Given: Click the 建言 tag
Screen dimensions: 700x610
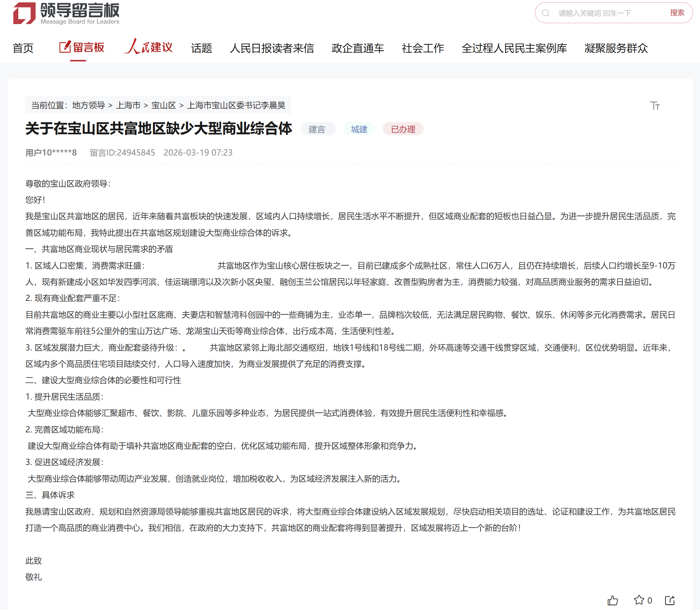Looking at the screenshot, I should pos(317,129).
